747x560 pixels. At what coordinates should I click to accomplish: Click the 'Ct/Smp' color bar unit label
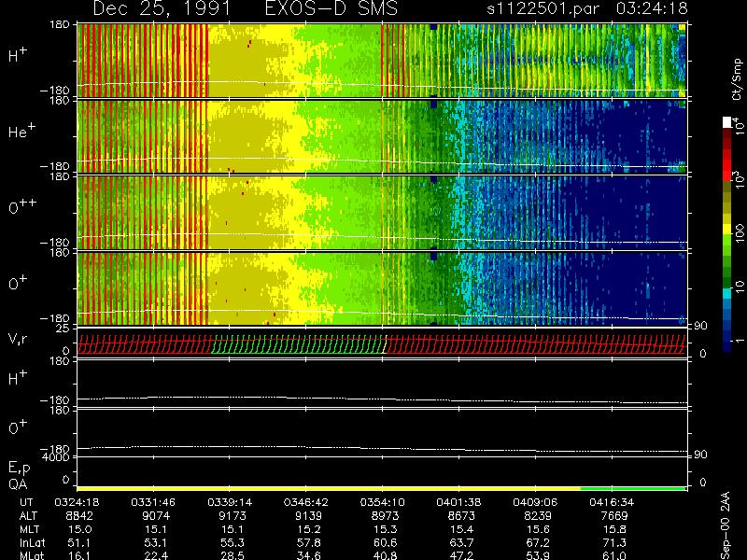tap(738, 79)
